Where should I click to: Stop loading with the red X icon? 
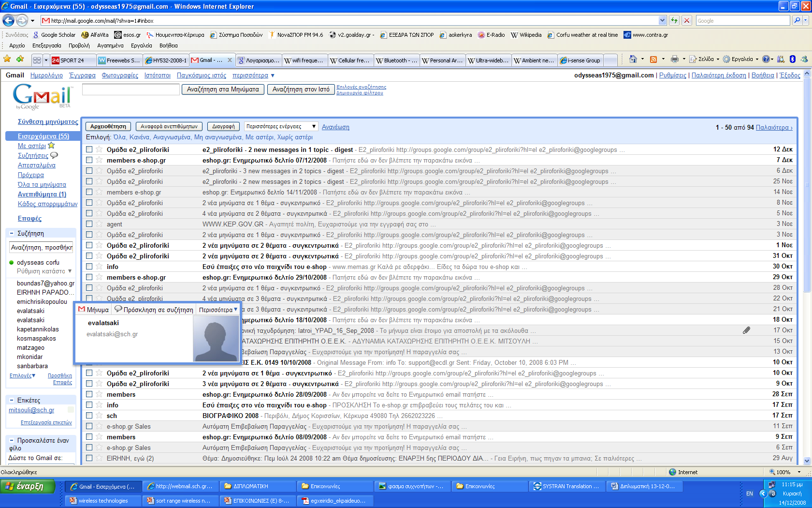pyautogui.click(x=686, y=20)
